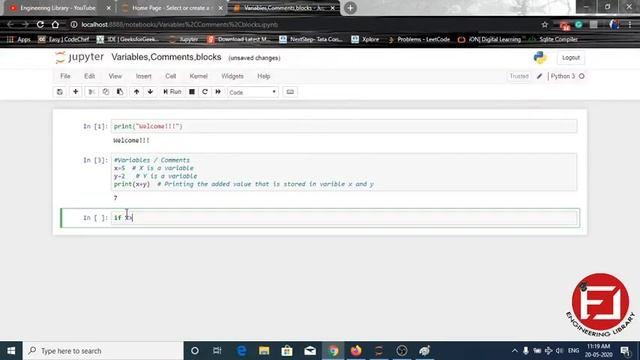Restart kernel and run all cells icon
Image resolution: width=640 pixels, height=360 pixels.
click(218, 92)
